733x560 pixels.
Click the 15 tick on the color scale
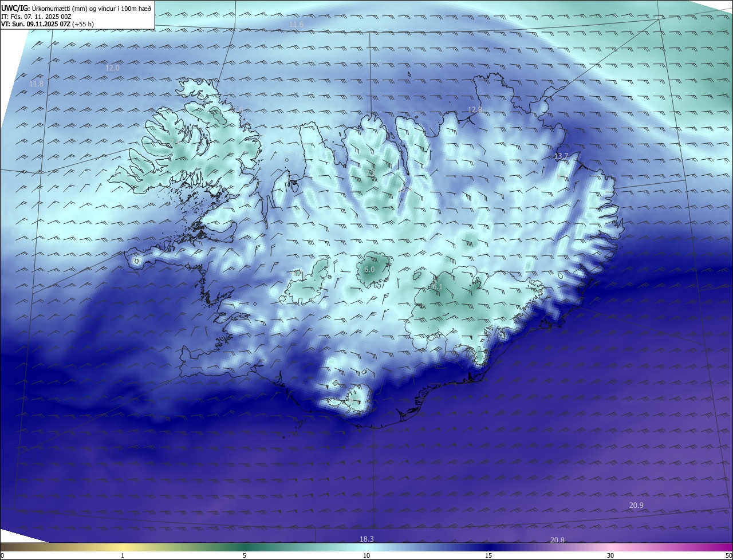(488, 555)
